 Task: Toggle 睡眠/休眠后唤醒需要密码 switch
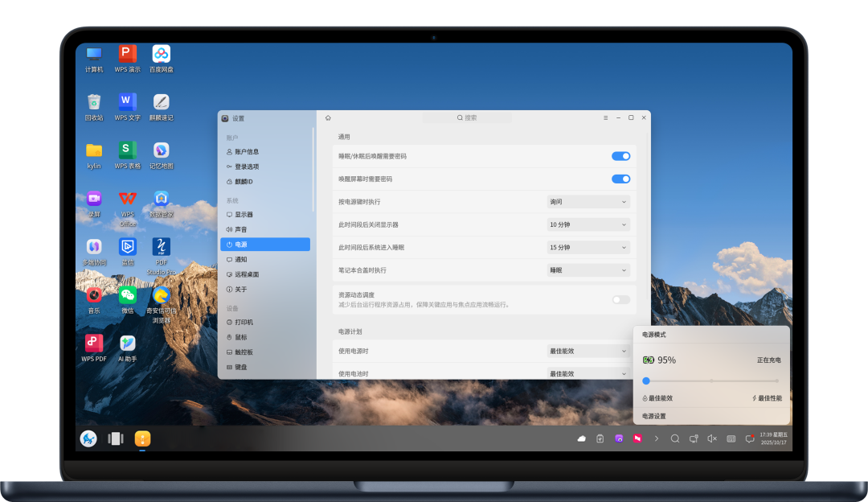620,156
